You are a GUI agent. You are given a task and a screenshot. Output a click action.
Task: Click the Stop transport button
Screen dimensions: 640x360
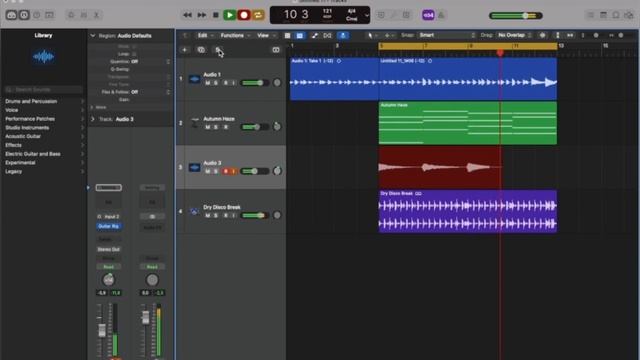pyautogui.click(x=216, y=15)
